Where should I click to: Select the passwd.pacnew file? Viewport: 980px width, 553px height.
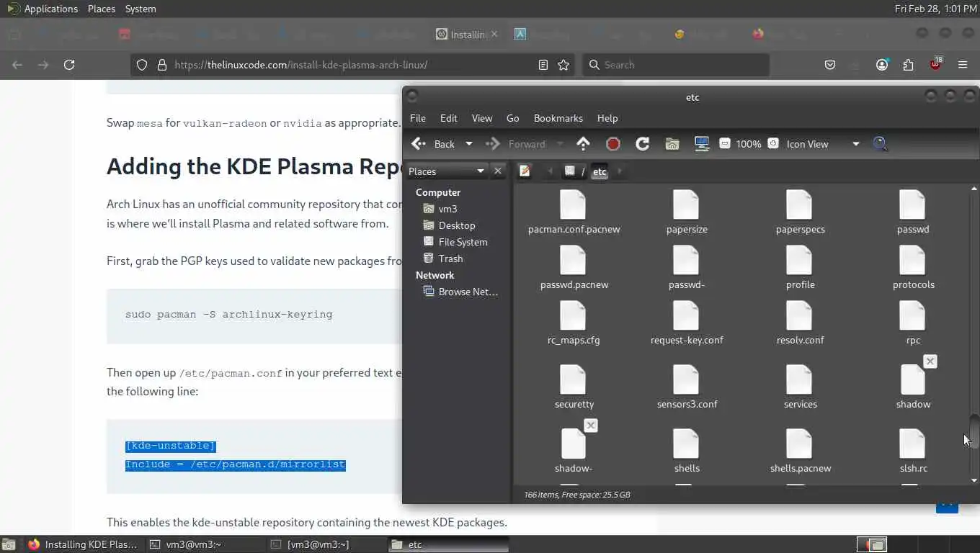[x=574, y=268]
